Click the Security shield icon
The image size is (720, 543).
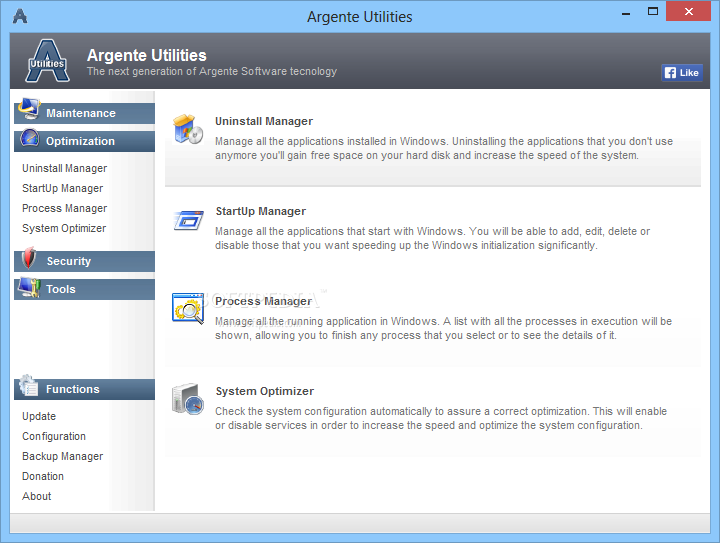[x=29, y=258]
